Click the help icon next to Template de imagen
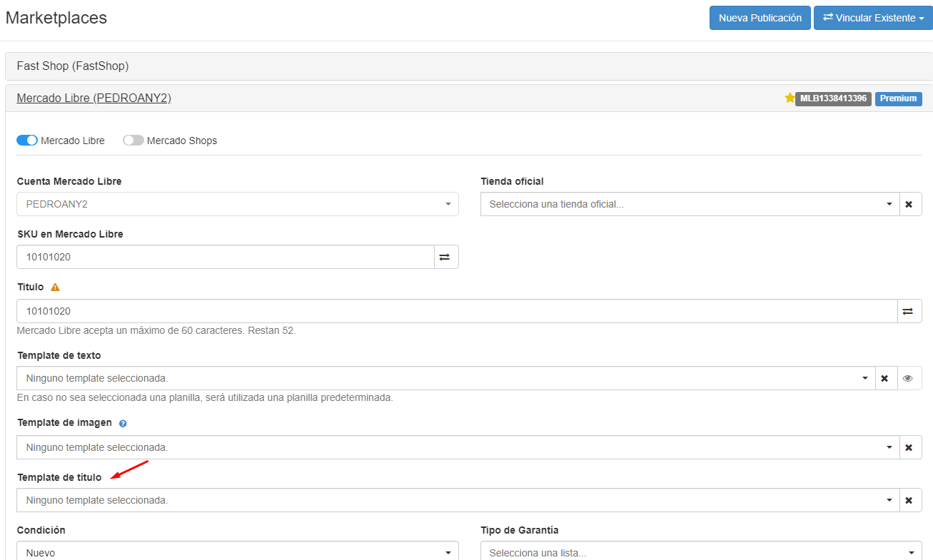 (123, 423)
